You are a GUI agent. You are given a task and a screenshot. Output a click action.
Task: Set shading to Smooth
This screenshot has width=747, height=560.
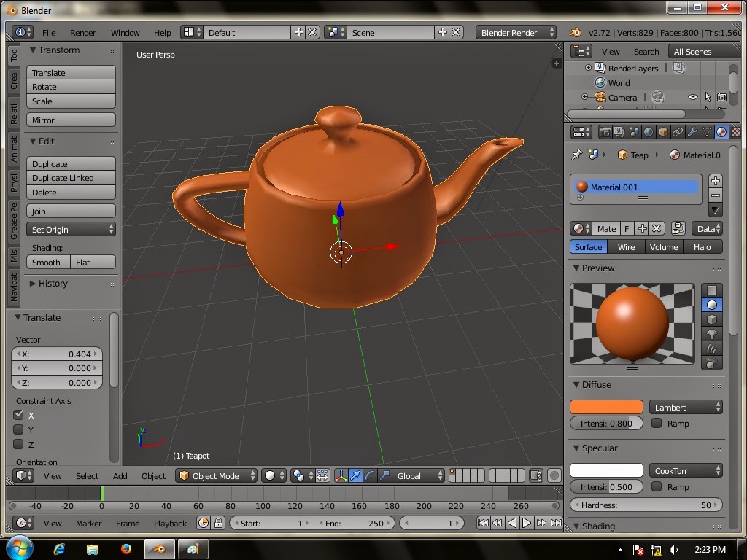(48, 262)
